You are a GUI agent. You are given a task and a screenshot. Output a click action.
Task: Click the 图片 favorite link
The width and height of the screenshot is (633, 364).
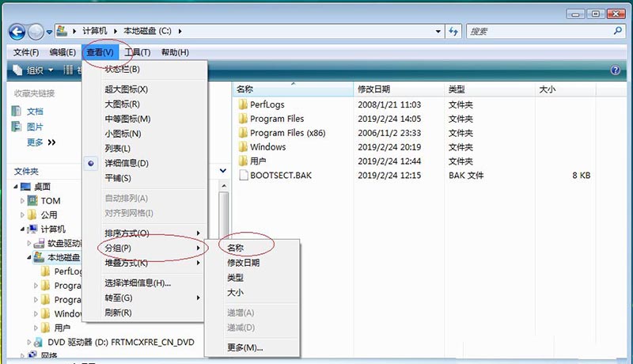[x=35, y=127]
